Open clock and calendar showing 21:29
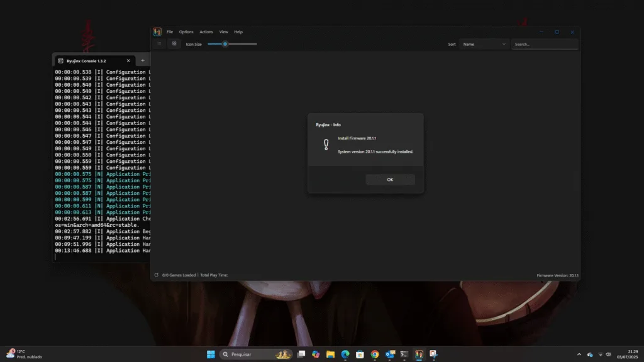Image resolution: width=644 pixels, height=362 pixels. click(x=627, y=354)
